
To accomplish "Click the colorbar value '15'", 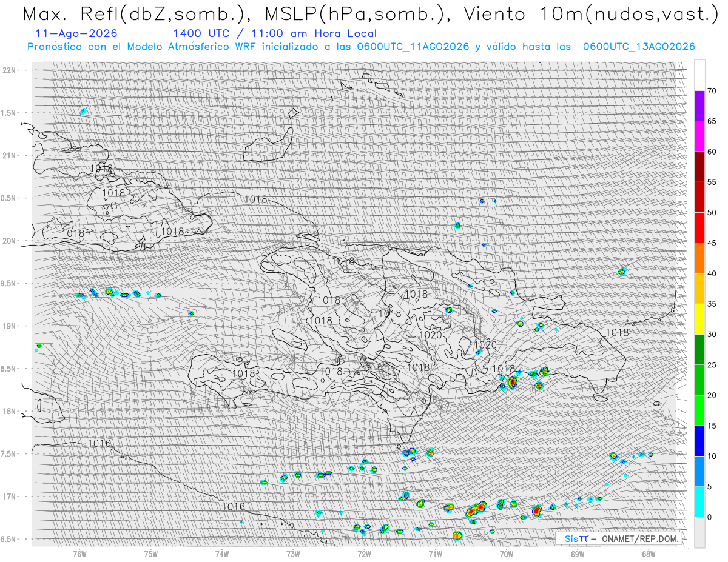I will click(712, 426).
